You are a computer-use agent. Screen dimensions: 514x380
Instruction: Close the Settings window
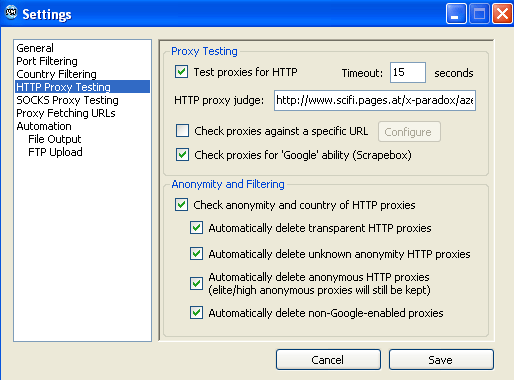[502, 14]
